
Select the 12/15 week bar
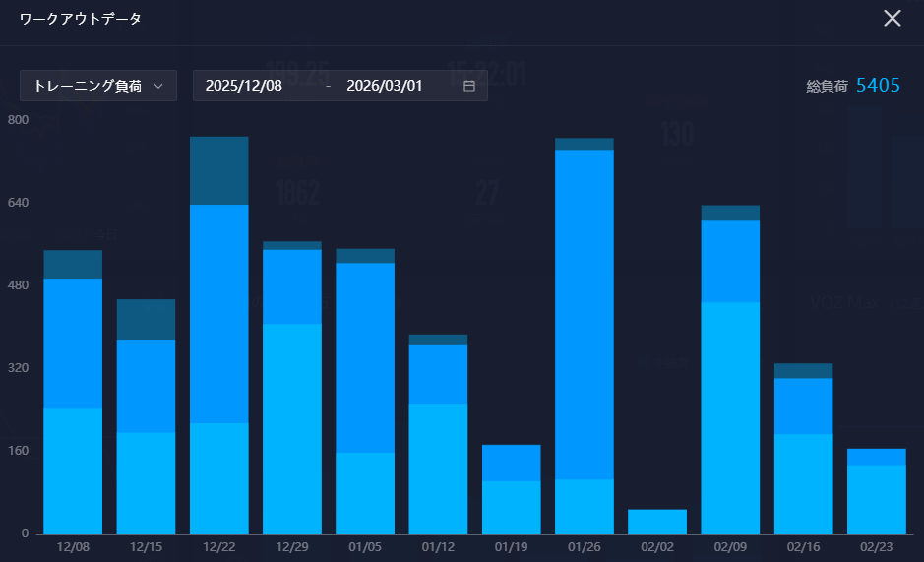pos(146,418)
